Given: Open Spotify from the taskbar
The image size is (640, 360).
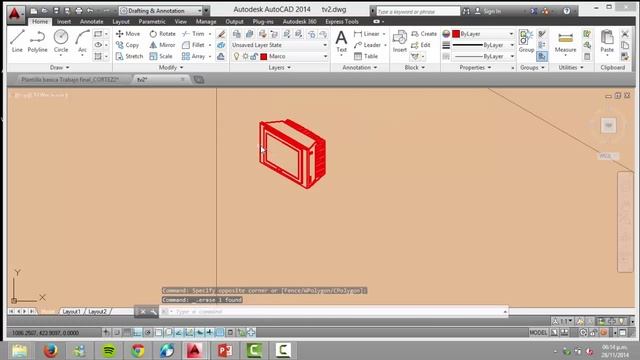Looking at the screenshot, I should pyautogui.click(x=109, y=350).
